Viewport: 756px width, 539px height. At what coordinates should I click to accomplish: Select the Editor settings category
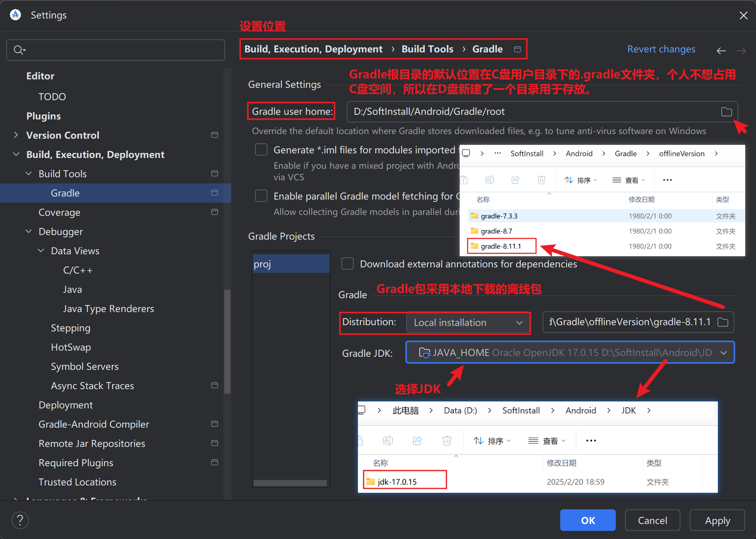(x=40, y=76)
